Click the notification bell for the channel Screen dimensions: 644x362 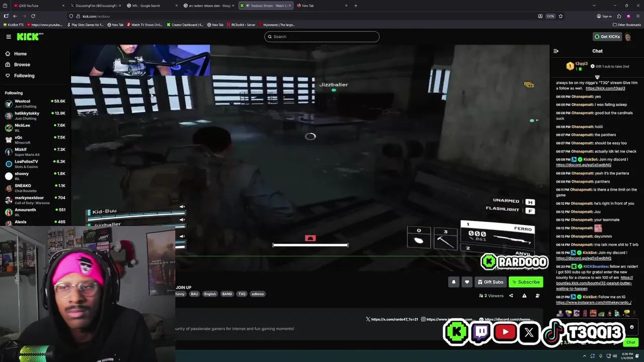pos(453,282)
